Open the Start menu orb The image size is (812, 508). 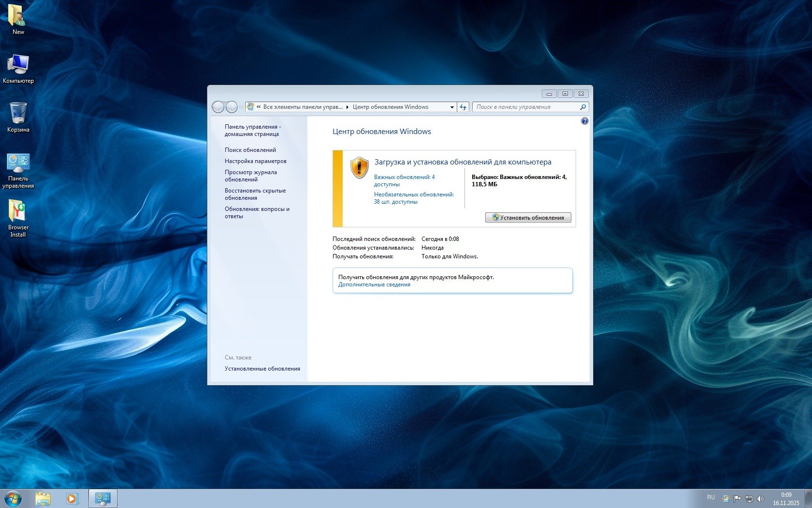(x=13, y=498)
